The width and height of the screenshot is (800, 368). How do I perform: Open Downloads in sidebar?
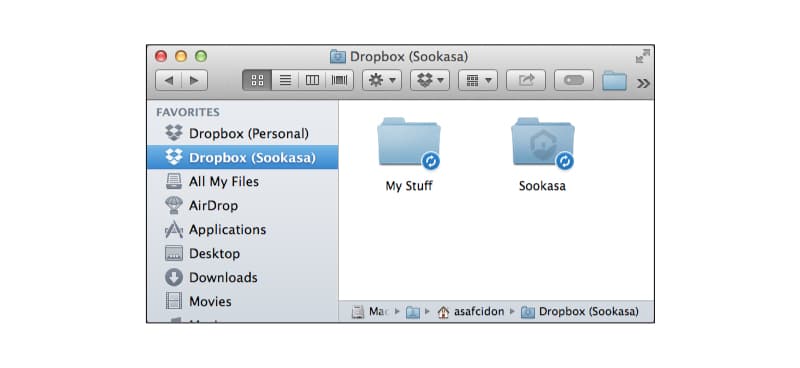pyautogui.click(x=242, y=278)
